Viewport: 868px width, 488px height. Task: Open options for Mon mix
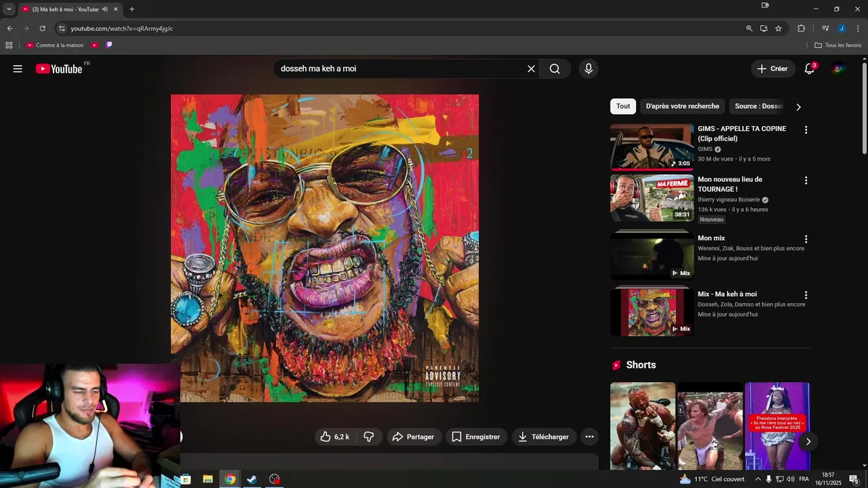(x=806, y=239)
